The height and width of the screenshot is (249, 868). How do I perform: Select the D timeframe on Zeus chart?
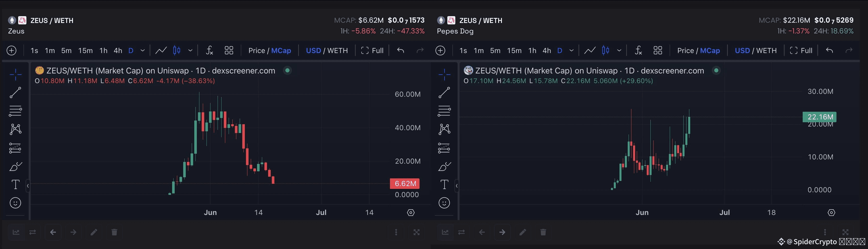[131, 50]
